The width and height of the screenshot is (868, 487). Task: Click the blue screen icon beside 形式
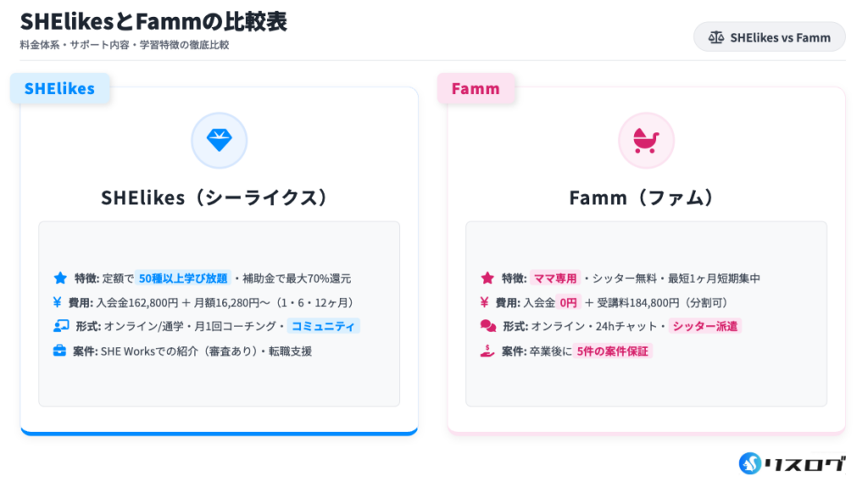coord(60,326)
